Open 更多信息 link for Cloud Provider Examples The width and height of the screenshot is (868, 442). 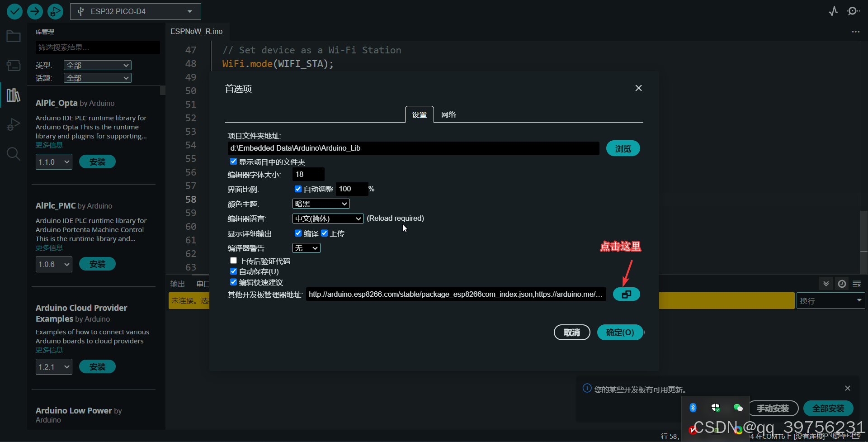[x=49, y=350]
